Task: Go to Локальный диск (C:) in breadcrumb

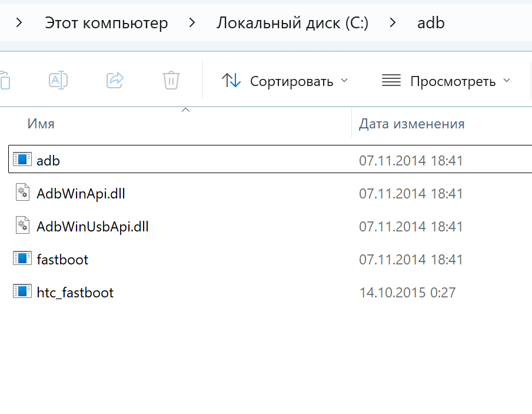Action: coord(292,23)
